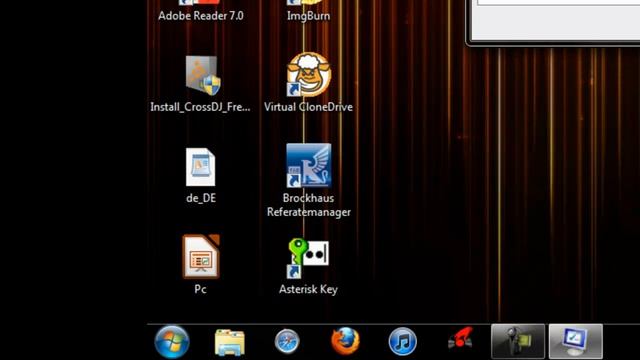Click the red music note taskbar icon

(460, 338)
